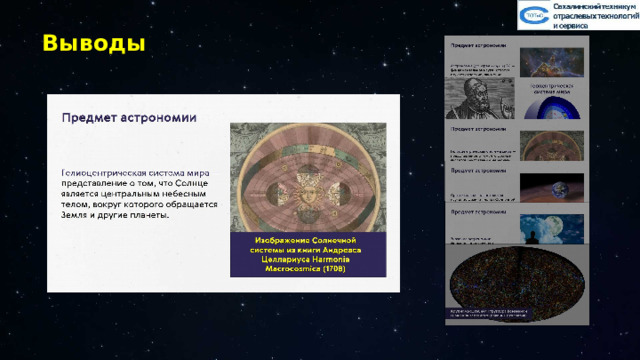Click the 'Гелиоцентрическая система мира' definition text
Screen dimensions: 640x360
[139, 194]
